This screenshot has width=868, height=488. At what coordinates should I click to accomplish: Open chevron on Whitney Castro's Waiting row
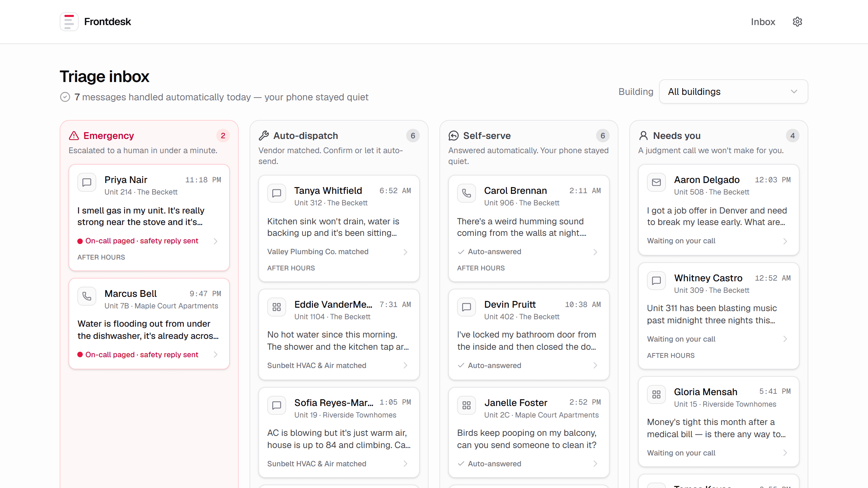[x=785, y=339]
